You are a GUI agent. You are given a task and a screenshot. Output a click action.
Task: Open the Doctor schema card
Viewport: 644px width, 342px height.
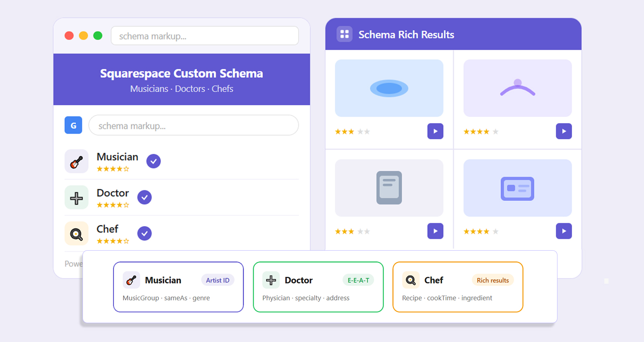click(318, 287)
